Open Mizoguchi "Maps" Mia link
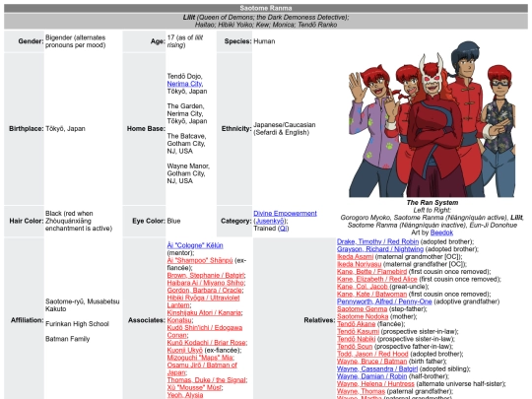Viewport: 532px width, 399px height. coord(200,358)
